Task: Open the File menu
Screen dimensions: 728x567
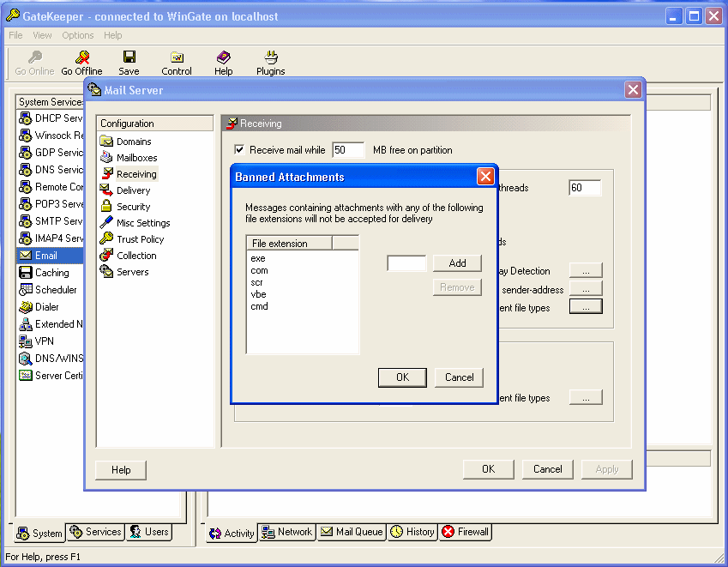Action: (x=15, y=35)
